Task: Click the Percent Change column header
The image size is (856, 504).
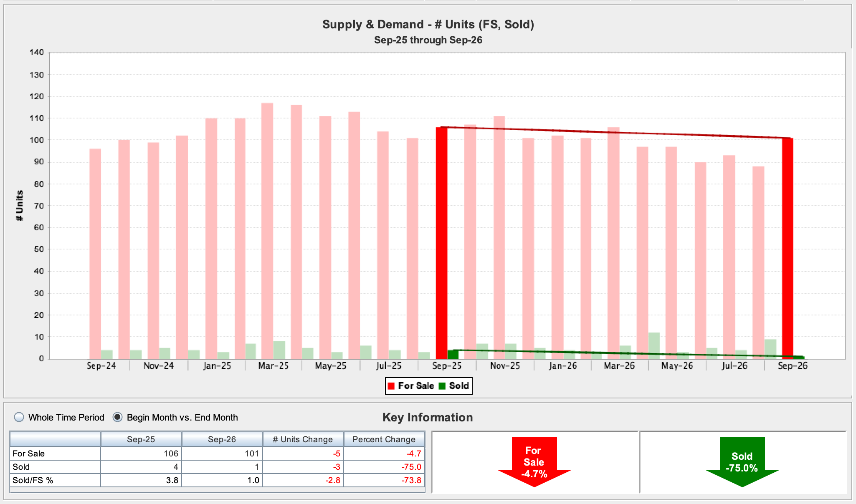Action: pyautogui.click(x=384, y=439)
